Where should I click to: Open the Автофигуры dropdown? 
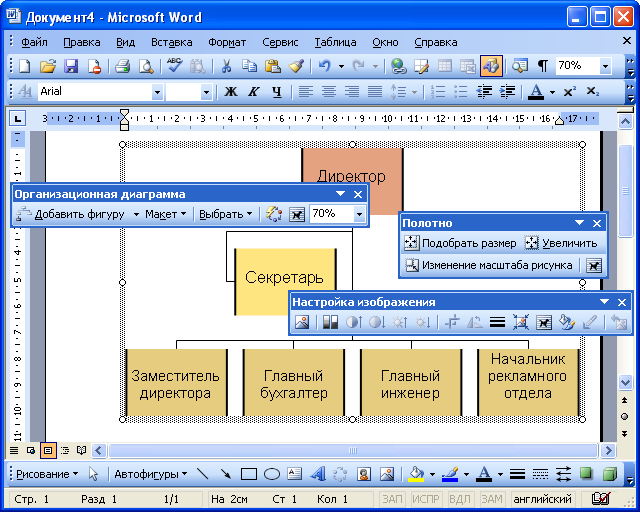[x=151, y=474]
